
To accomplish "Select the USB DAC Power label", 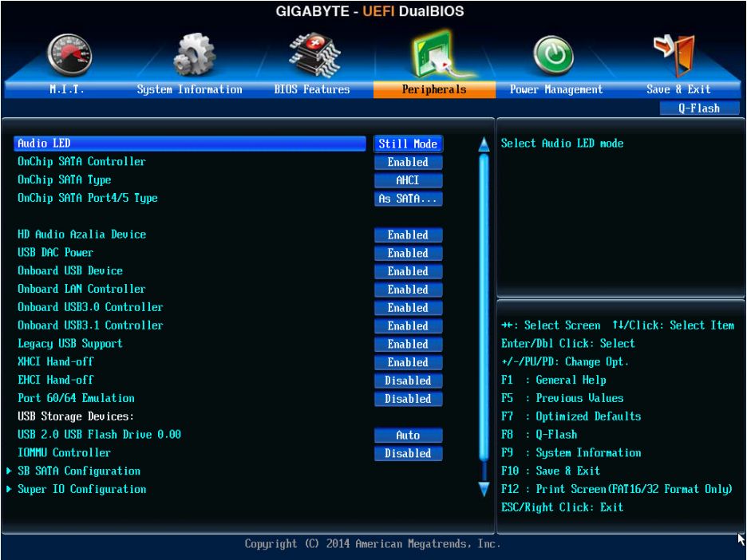I will [55, 252].
